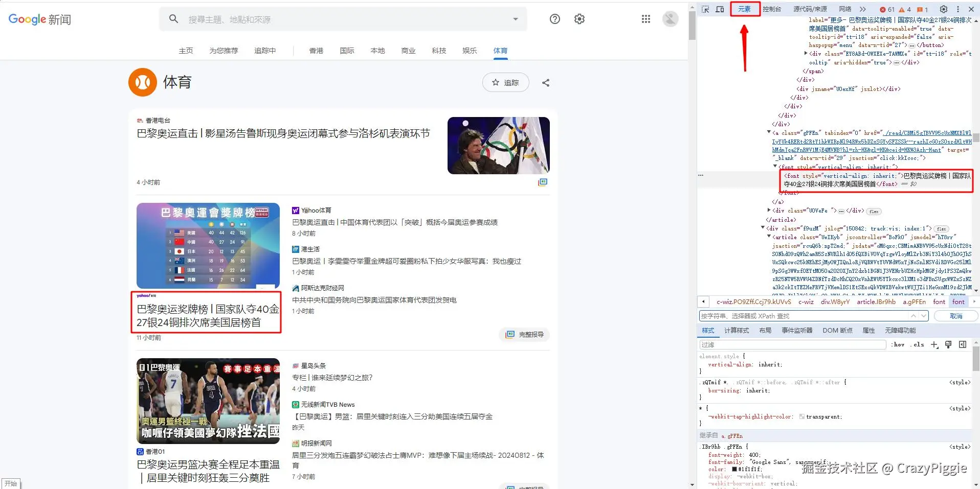Click the 完整报导 full coverage button
980x489 pixels.
click(x=524, y=334)
